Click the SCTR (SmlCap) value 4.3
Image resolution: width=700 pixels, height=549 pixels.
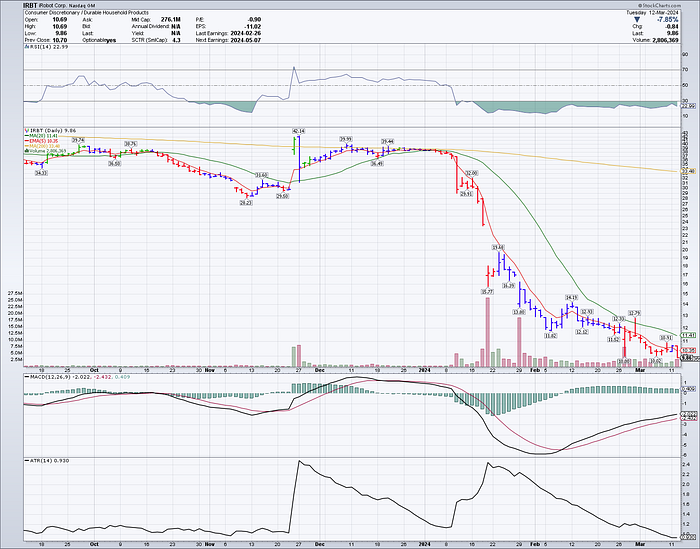[x=176, y=40]
